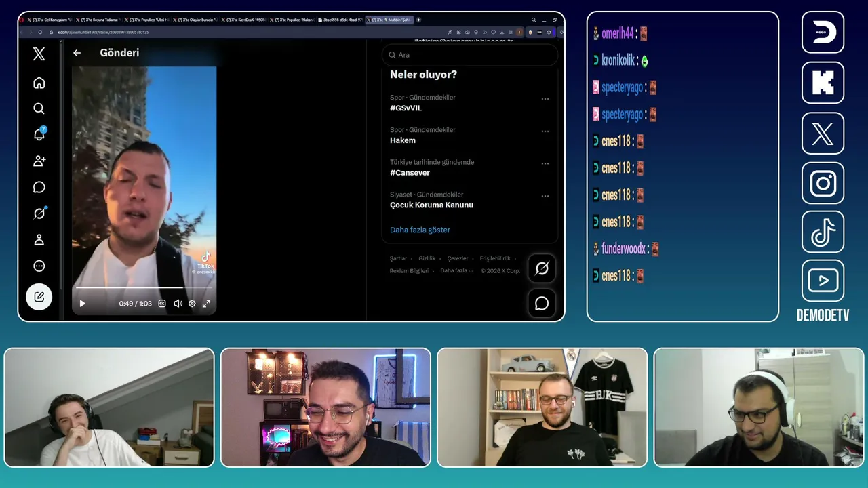Open the More options circle icon
Image resolution: width=868 pixels, height=488 pixels.
[x=39, y=266]
